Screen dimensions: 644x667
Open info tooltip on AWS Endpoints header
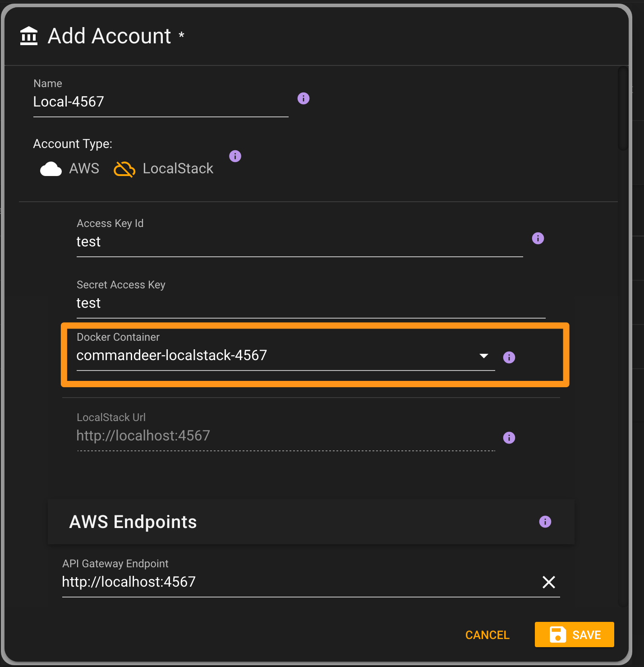click(545, 522)
